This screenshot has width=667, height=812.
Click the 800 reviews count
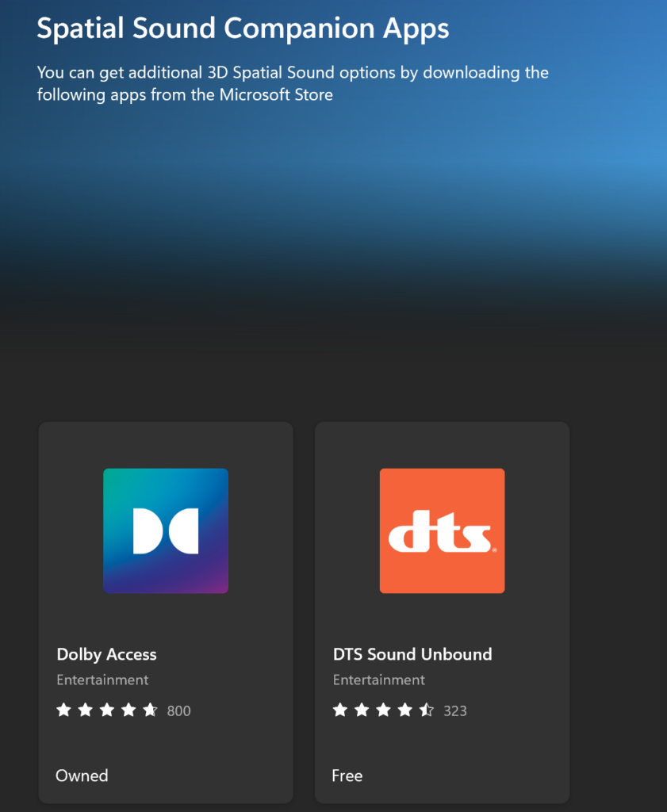pyautogui.click(x=178, y=711)
